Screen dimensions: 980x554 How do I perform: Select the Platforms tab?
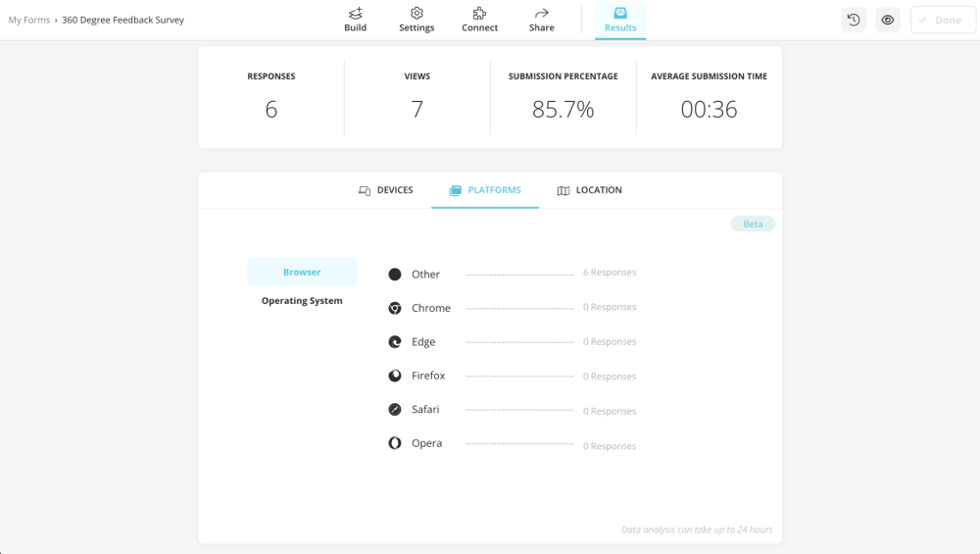(x=485, y=190)
